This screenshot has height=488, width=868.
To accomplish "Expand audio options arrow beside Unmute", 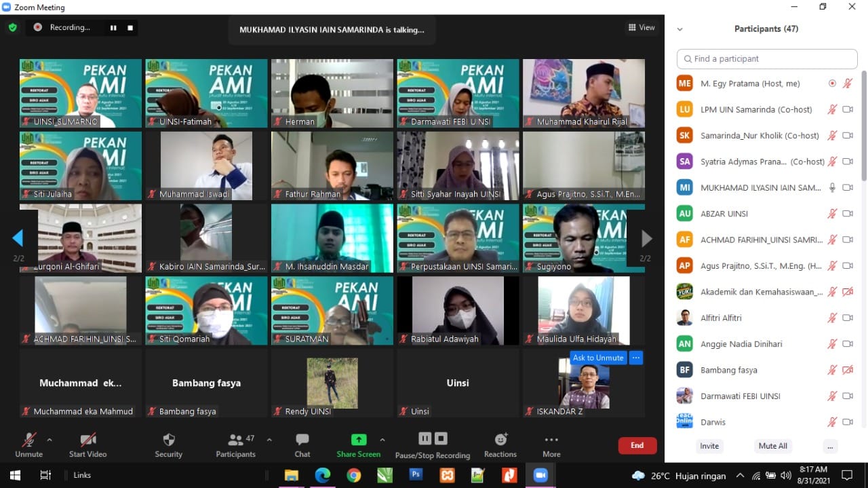I will coord(50,439).
